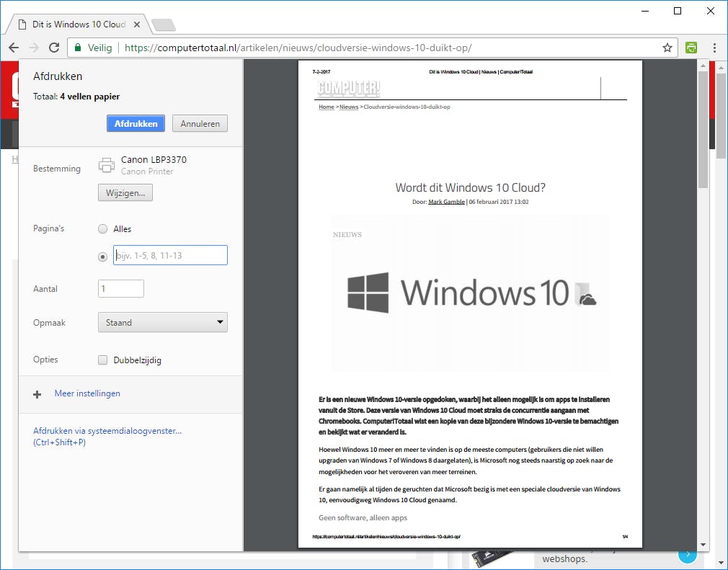The image size is (728, 570).
Task: Minimize the Chrome window
Action: [x=645, y=11]
